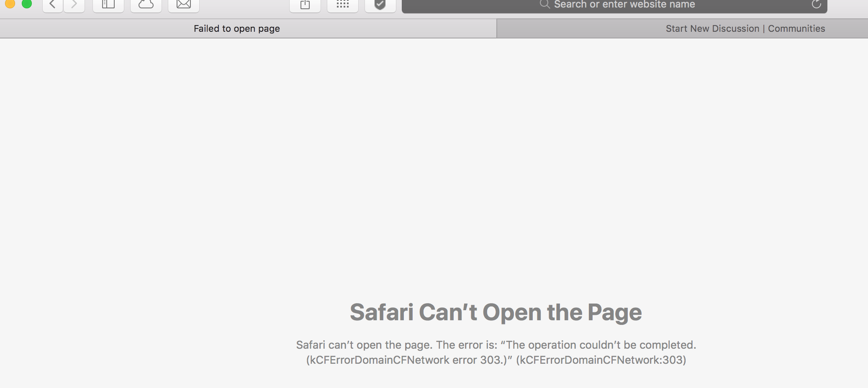868x388 pixels.
Task: Click the shield extension icon
Action: click(380, 5)
